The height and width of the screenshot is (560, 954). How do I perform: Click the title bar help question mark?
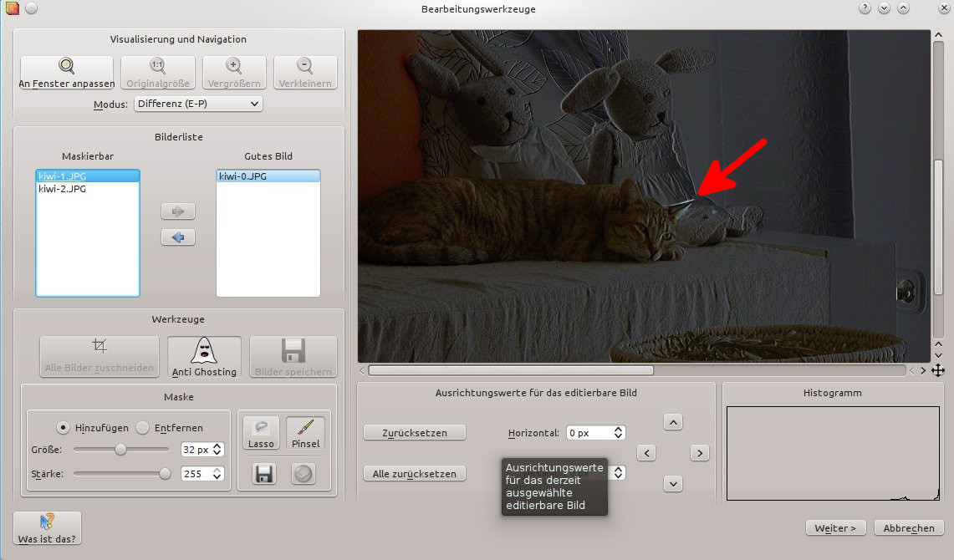click(x=865, y=8)
